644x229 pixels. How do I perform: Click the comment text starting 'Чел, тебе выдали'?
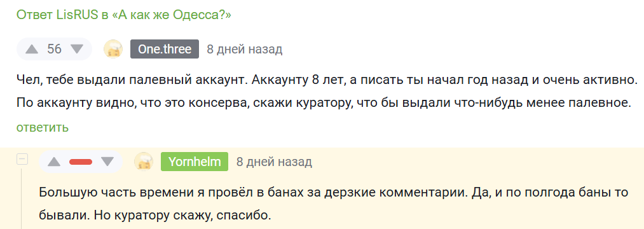(x=324, y=90)
